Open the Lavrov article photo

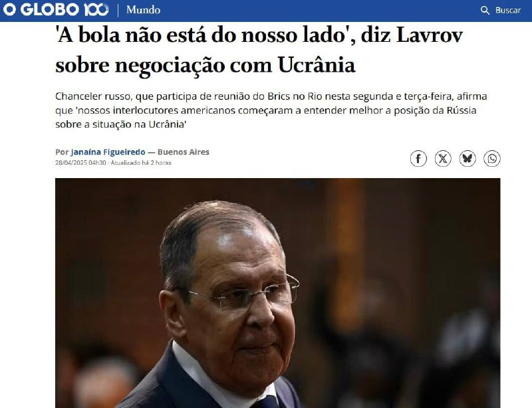point(277,293)
